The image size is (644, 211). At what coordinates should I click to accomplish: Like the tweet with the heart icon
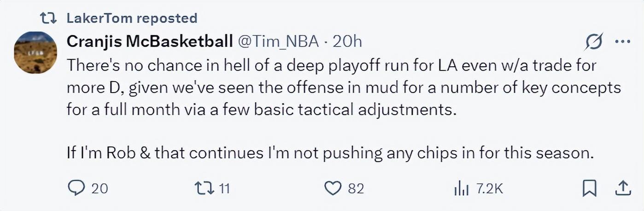[x=332, y=188]
